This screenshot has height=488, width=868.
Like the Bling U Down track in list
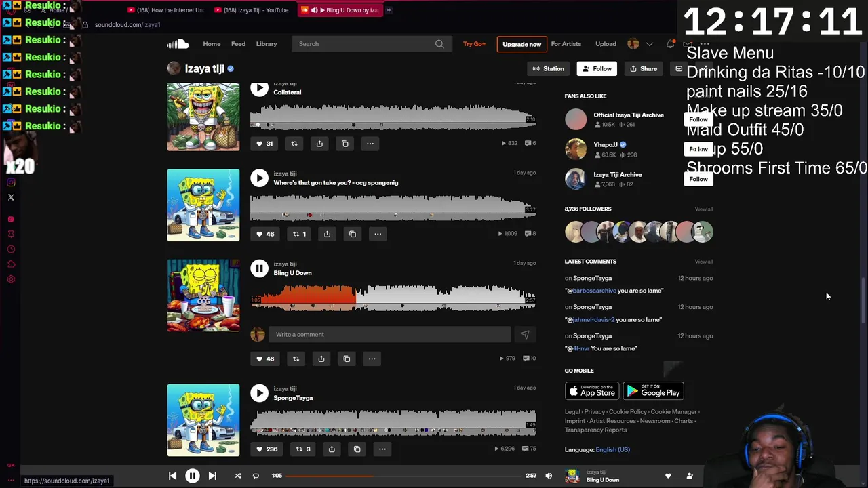point(264,359)
